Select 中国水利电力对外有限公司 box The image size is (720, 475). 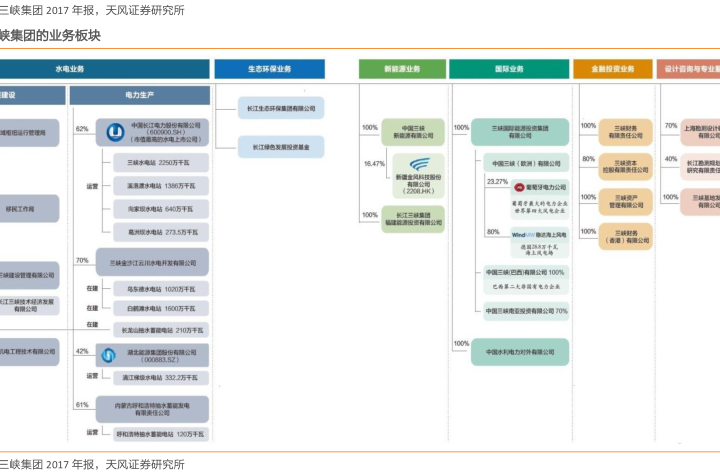519,351
